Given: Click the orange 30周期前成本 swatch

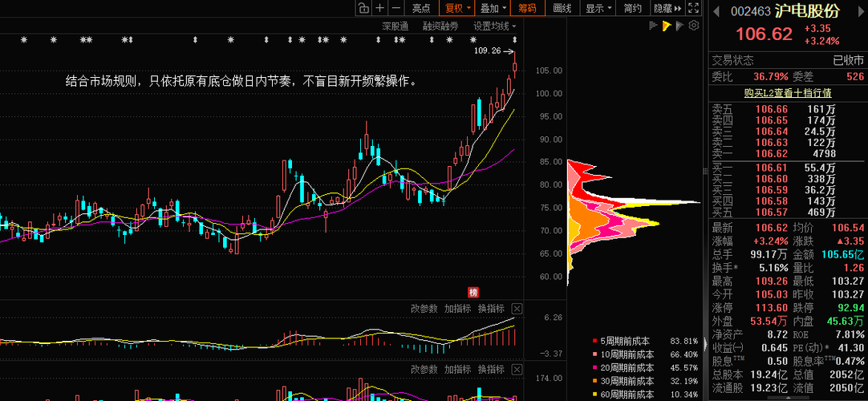Looking at the screenshot, I should tap(594, 381).
